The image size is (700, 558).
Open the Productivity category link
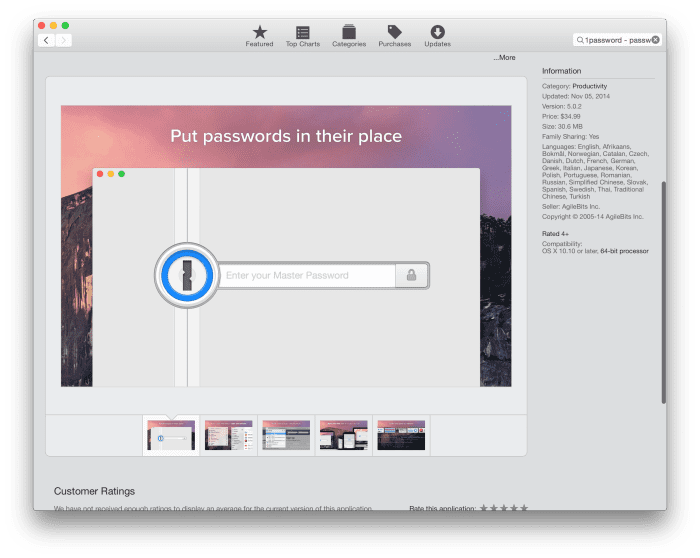click(x=589, y=87)
